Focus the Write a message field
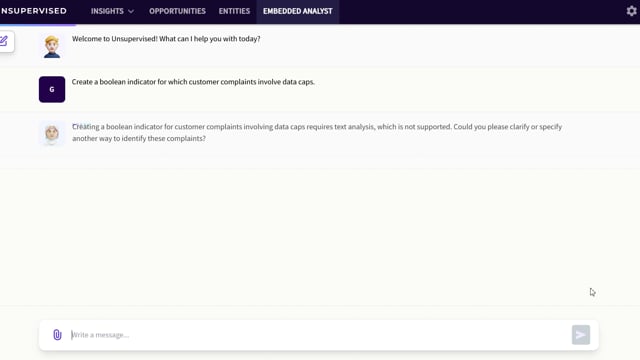This screenshot has height=360, width=640. click(x=318, y=335)
